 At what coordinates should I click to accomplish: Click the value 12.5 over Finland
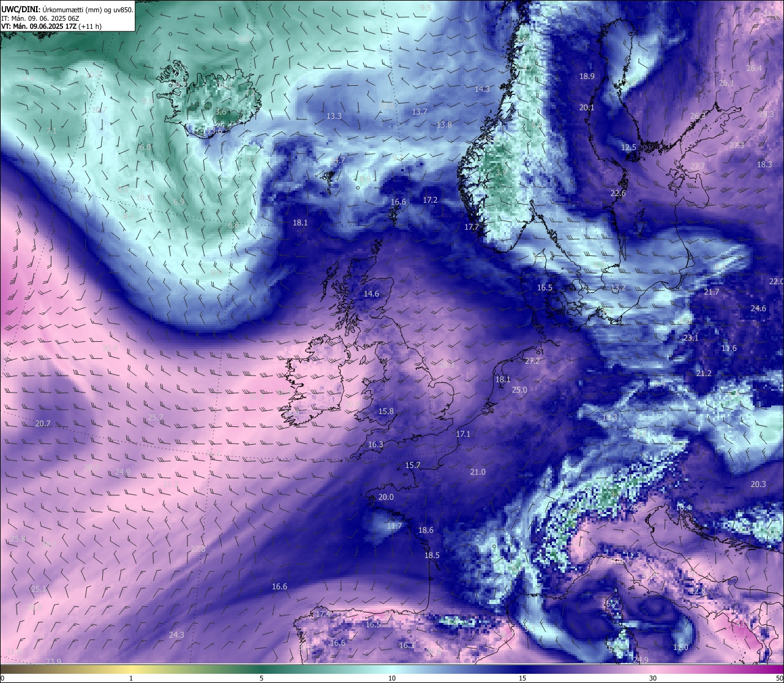pos(628,148)
